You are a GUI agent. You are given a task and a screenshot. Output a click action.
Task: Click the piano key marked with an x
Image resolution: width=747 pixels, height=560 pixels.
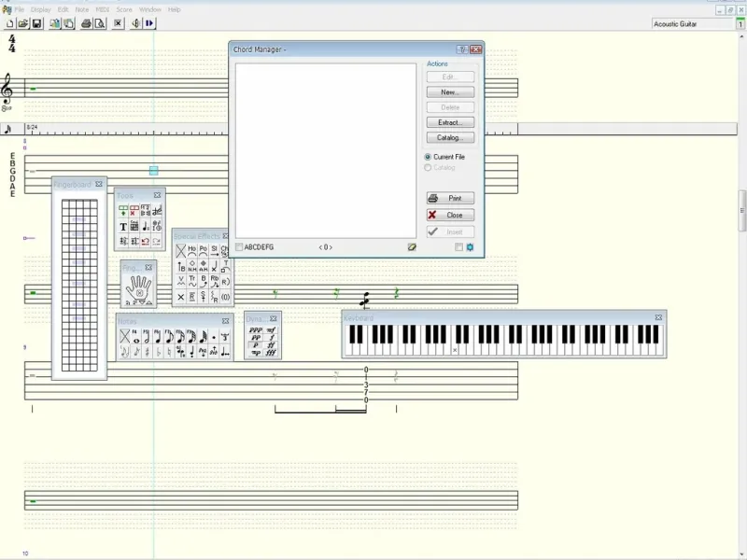point(455,350)
